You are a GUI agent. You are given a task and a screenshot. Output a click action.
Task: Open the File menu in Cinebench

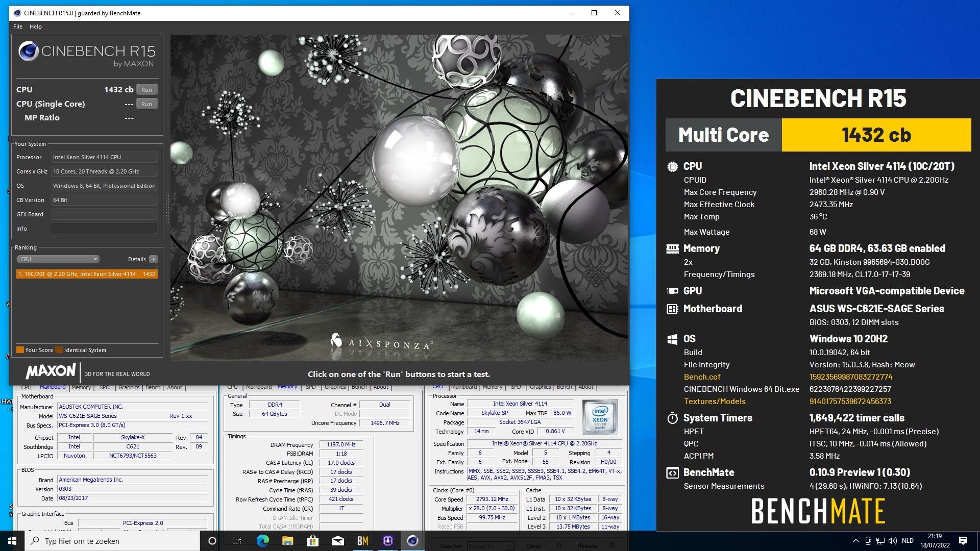[18, 27]
